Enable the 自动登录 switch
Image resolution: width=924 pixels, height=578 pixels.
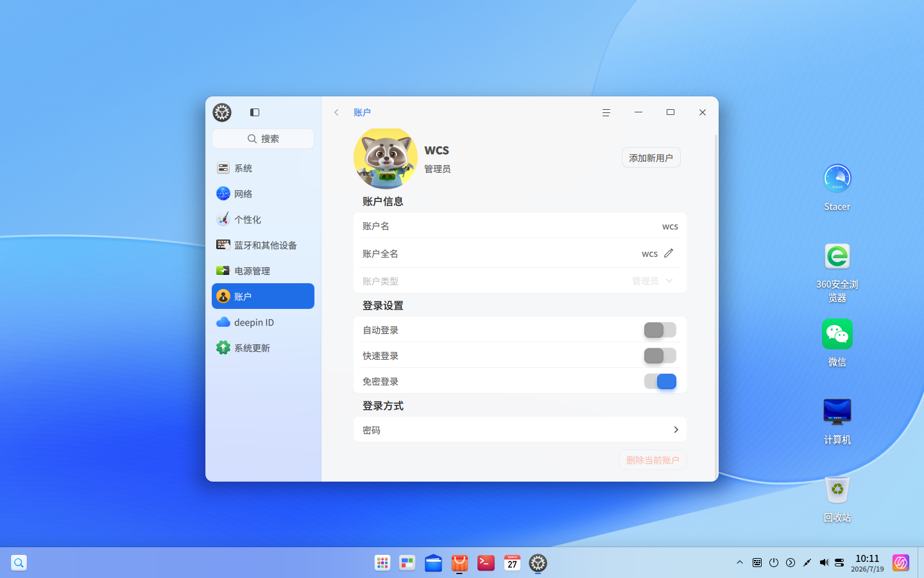660,329
